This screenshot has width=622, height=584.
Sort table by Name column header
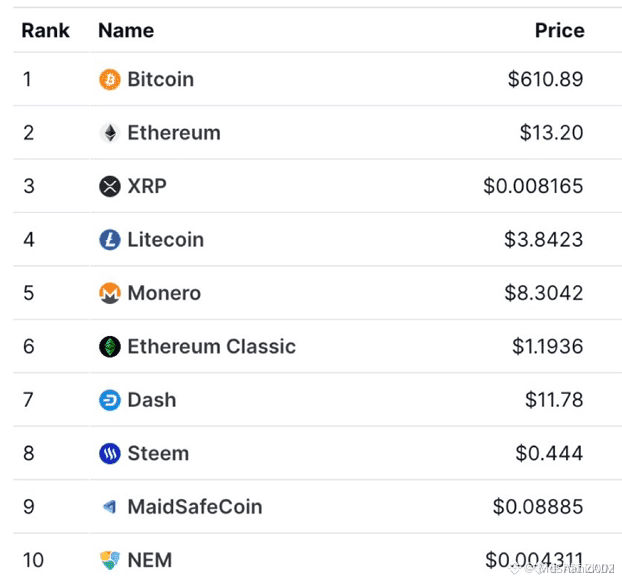126,31
